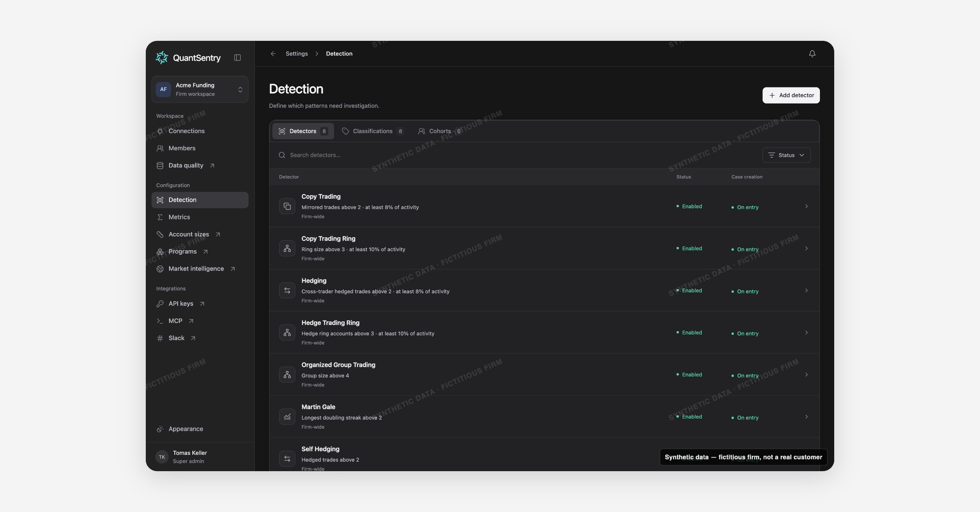Open Tomas Keller user profile
The image size is (980, 512).
[200, 457]
